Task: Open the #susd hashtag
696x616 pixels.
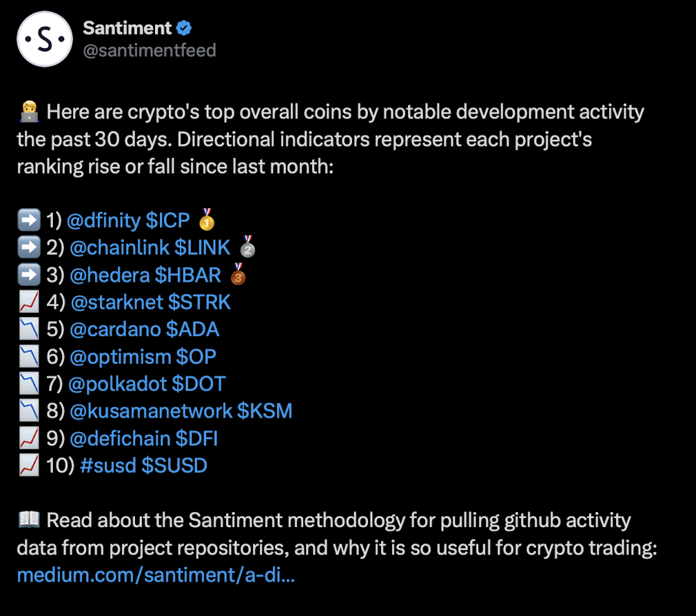Action: (108, 466)
